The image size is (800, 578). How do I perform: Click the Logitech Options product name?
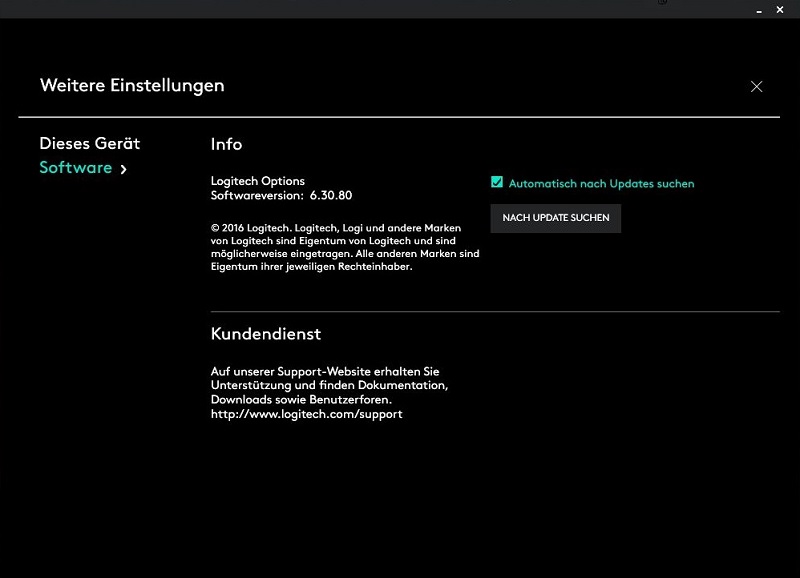pyautogui.click(x=258, y=181)
